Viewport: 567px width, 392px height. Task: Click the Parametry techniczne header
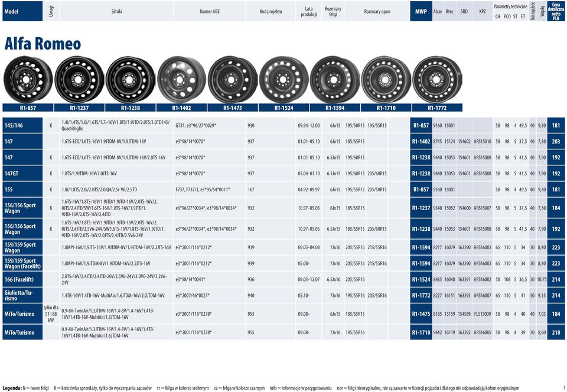(x=510, y=6)
